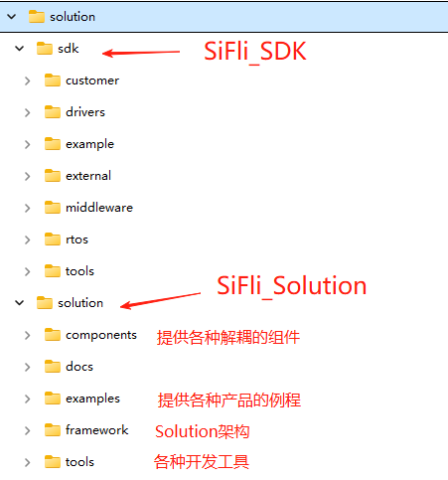The width and height of the screenshot is (448, 480).
Task: Click the sdk folder icon
Action: 45,49
